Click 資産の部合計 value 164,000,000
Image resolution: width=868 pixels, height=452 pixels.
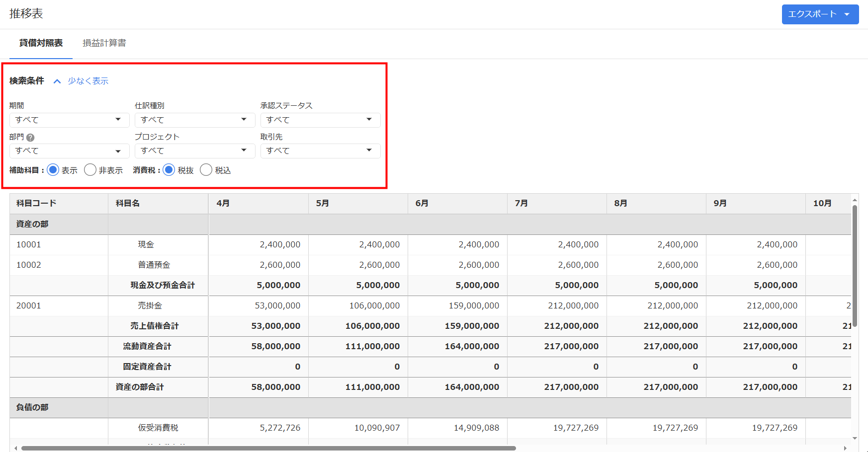[472, 387]
